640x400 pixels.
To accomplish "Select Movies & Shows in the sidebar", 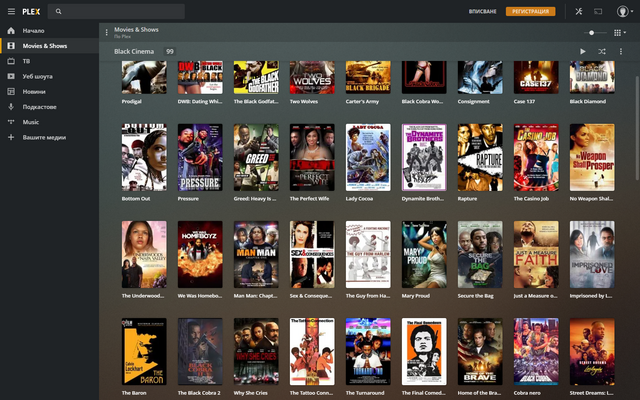I will (x=49, y=46).
